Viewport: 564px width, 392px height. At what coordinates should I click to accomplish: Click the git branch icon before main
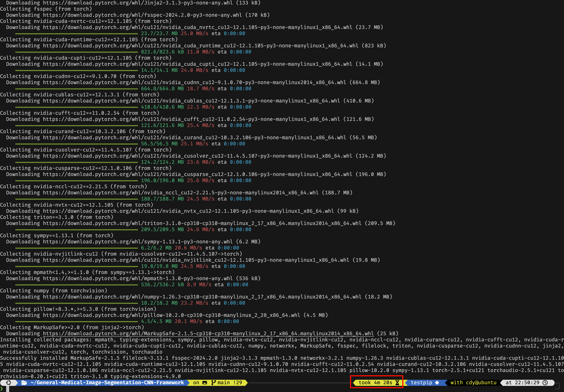click(x=213, y=383)
